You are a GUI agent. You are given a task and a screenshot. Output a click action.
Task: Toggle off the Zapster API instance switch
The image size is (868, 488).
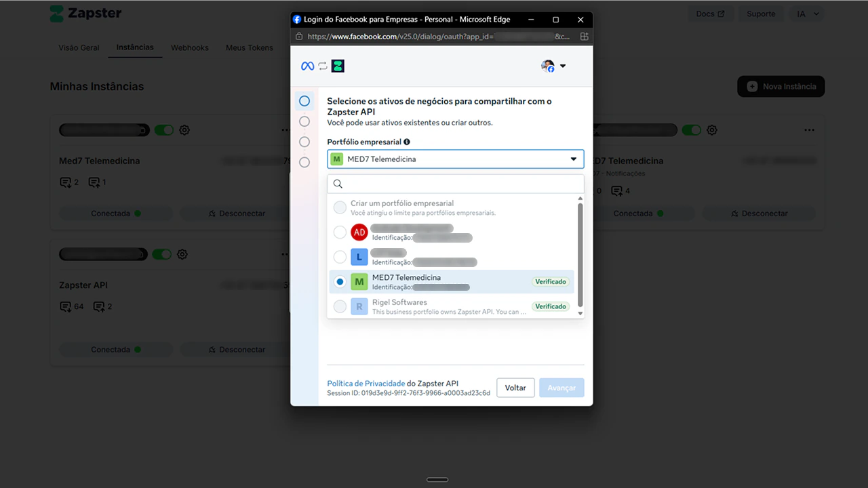tap(163, 254)
